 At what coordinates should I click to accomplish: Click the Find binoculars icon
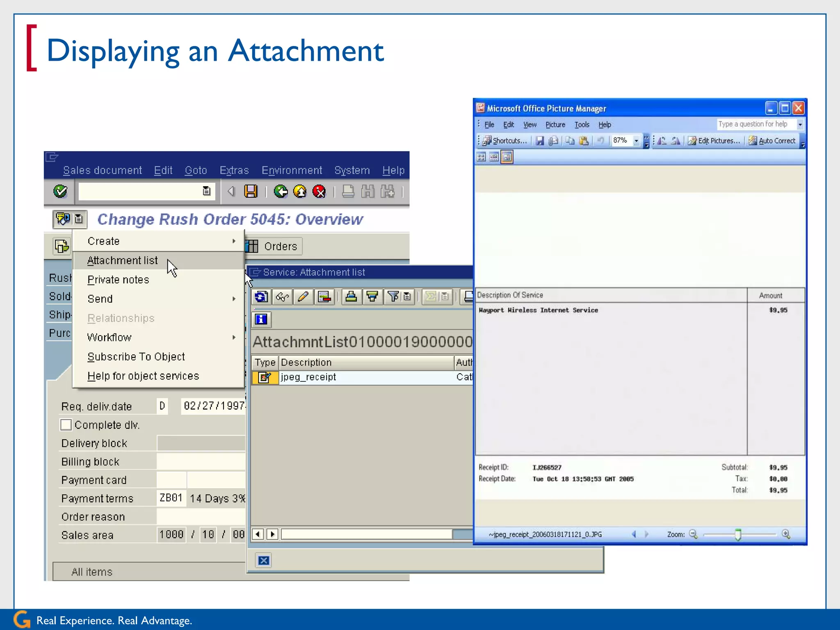point(368,191)
